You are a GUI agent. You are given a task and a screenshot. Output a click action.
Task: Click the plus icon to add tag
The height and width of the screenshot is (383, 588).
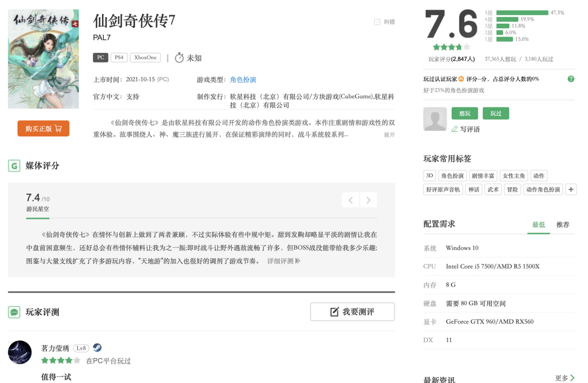pos(570,189)
